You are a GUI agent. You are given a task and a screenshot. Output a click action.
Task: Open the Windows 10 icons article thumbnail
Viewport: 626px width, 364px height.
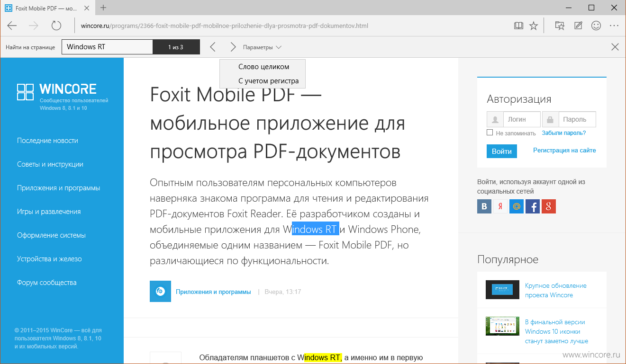click(x=502, y=326)
